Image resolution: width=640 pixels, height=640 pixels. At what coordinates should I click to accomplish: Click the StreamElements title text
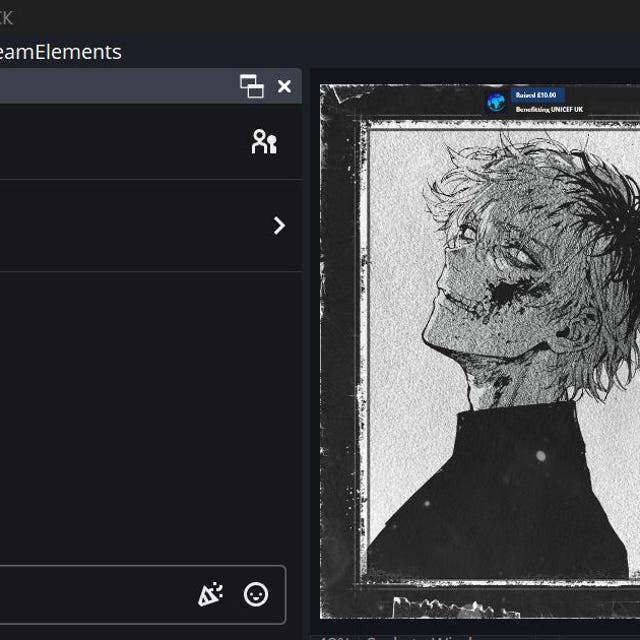tap(60, 52)
